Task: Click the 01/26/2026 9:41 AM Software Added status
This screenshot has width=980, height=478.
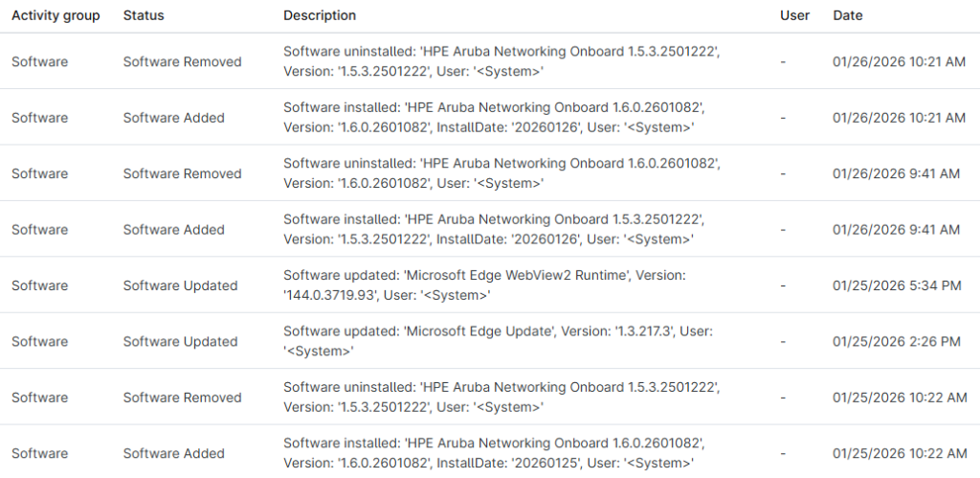Action: coord(173,230)
